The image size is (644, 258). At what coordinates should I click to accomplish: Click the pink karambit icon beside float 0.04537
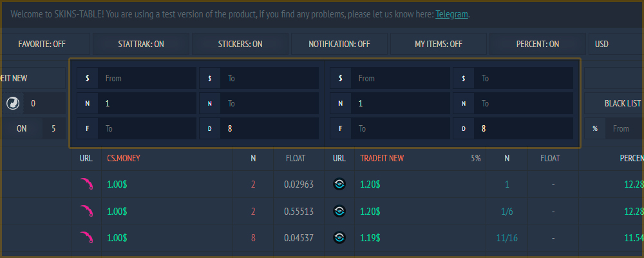coord(86,237)
